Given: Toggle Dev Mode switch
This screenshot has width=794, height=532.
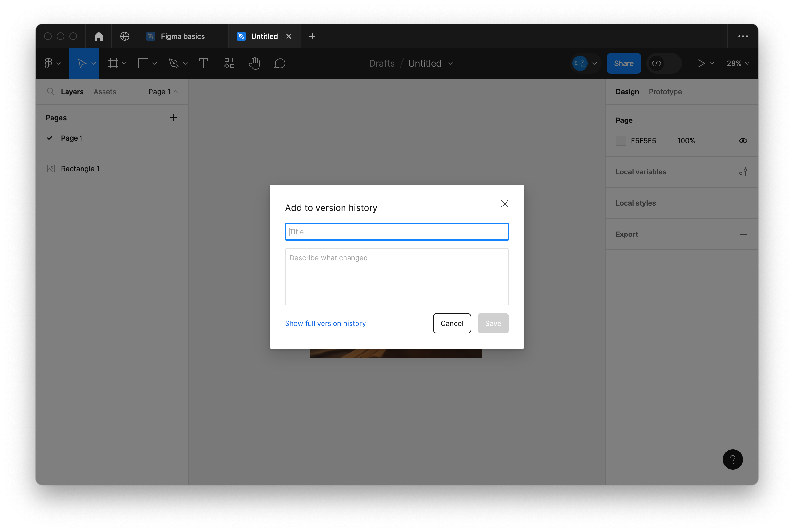Looking at the screenshot, I should point(664,63).
